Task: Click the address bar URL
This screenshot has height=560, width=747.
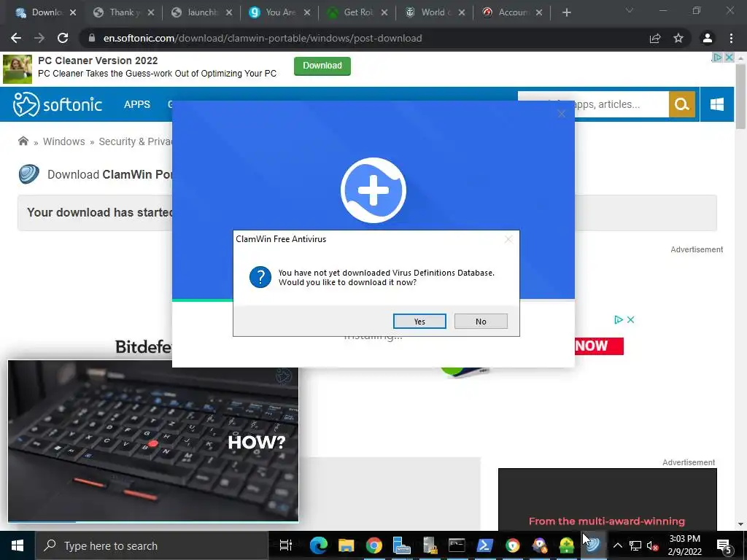Action: [263, 38]
